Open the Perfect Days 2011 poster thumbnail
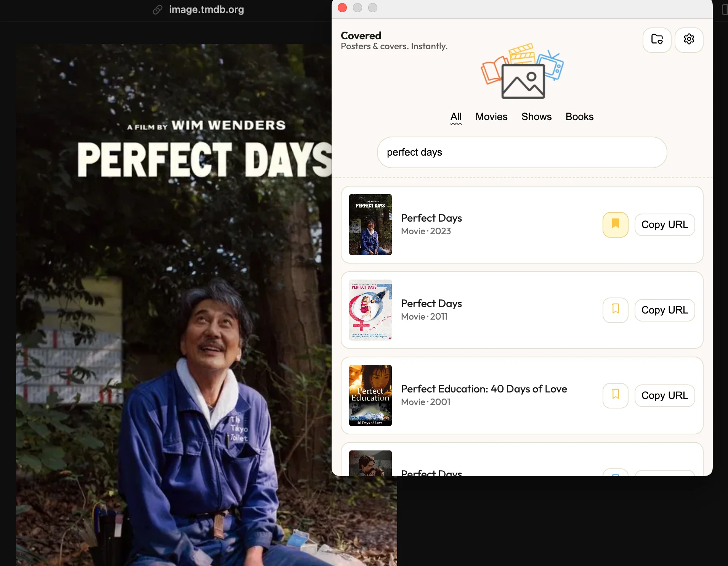728x566 pixels. tap(370, 310)
